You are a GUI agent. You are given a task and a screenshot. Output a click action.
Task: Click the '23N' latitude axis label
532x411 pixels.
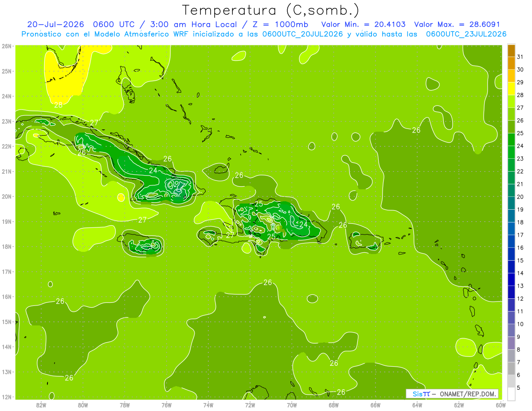pyautogui.click(x=6, y=121)
